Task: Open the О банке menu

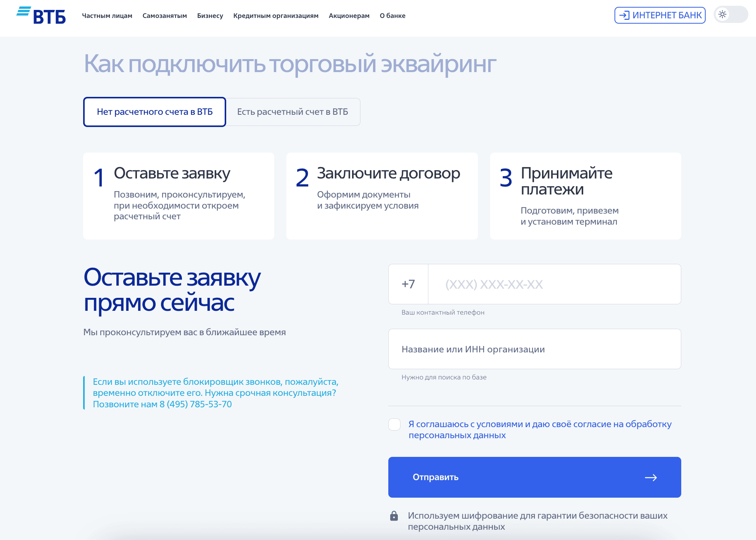Action: pyautogui.click(x=392, y=16)
